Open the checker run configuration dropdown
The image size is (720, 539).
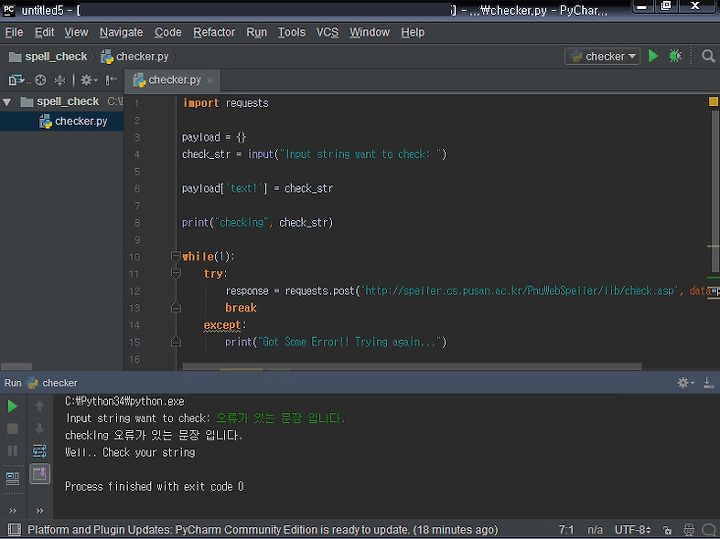602,56
